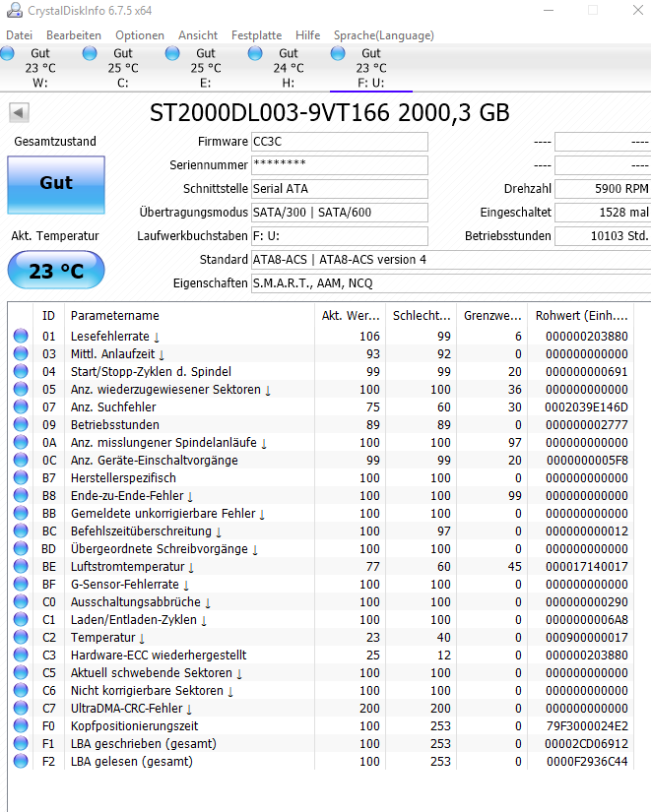Select the Übergeordnete Schreibvorgänge row
The width and height of the screenshot is (651, 812).
320,548
